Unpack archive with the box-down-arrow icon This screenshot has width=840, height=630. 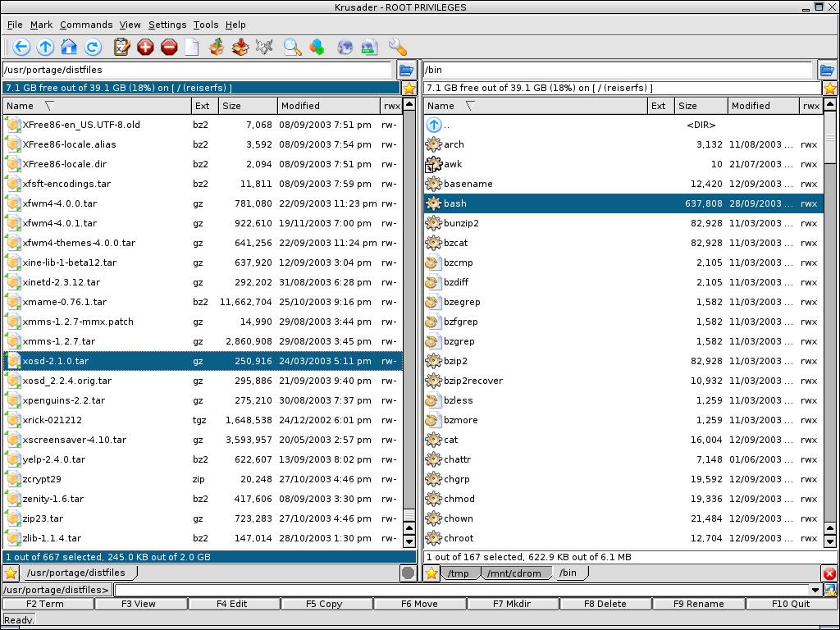(240, 47)
